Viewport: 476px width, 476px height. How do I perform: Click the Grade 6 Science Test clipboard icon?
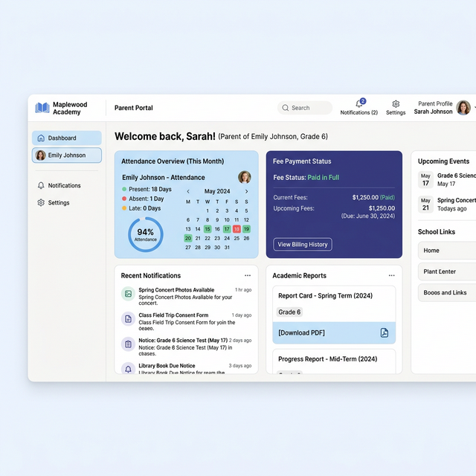point(128,344)
